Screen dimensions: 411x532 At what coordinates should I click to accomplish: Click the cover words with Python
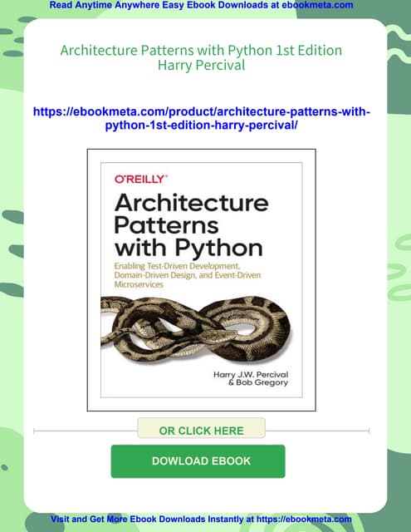188,248
